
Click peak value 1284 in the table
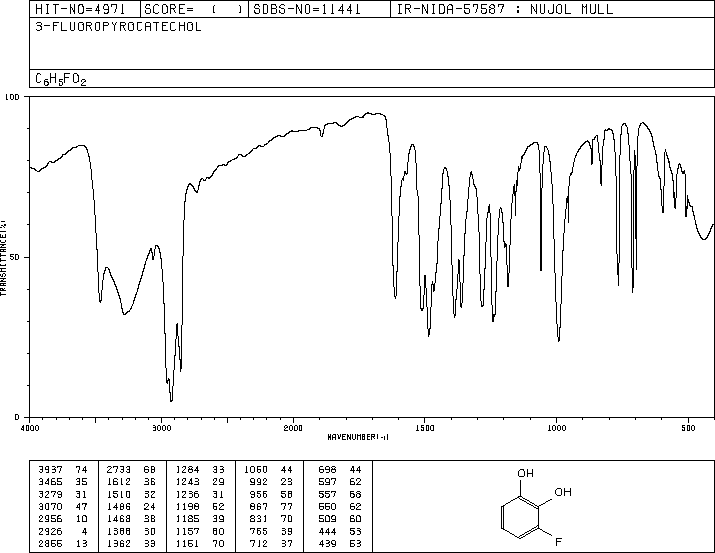point(187,470)
